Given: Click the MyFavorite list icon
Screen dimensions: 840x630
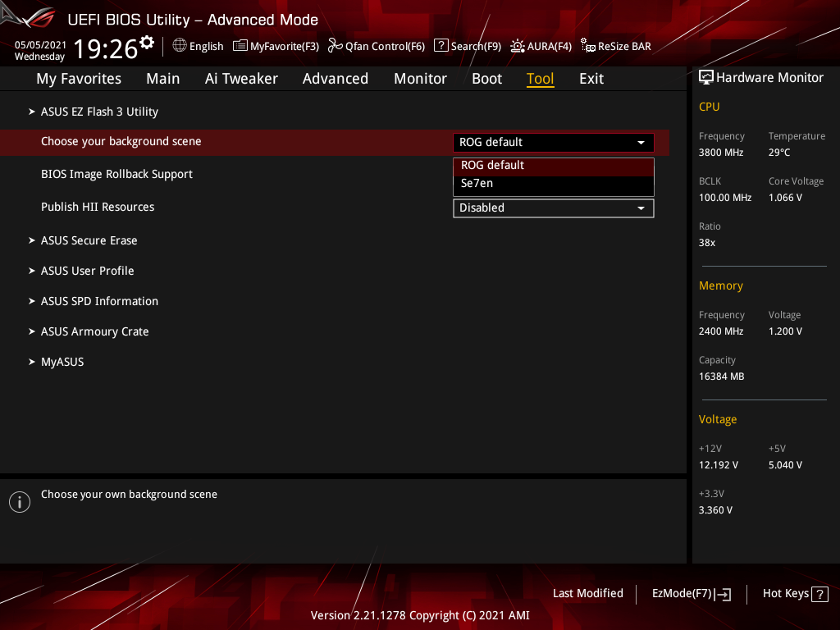Looking at the screenshot, I should [x=240, y=46].
